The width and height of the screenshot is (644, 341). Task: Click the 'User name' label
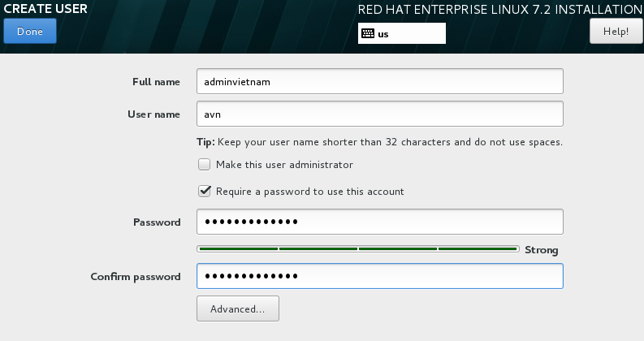(153, 114)
